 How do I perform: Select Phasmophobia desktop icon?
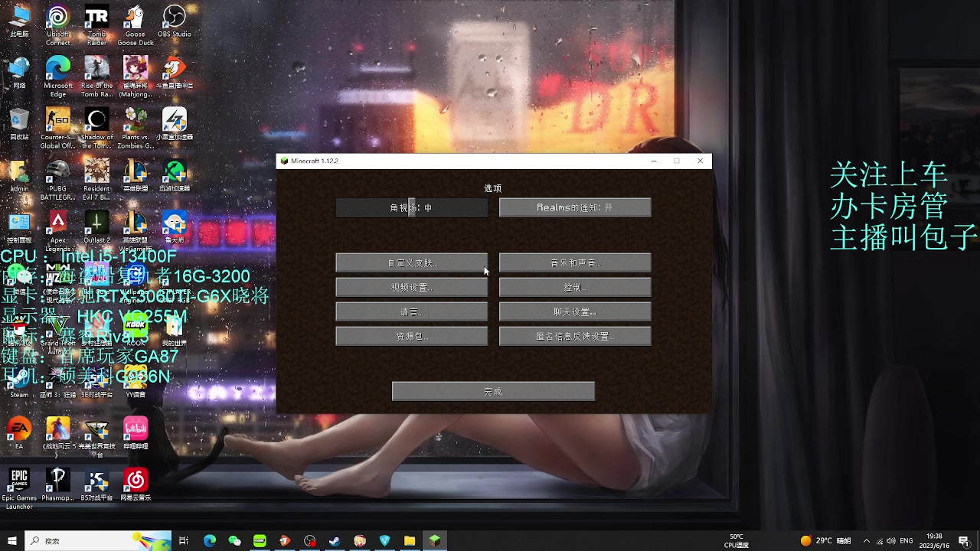58,484
